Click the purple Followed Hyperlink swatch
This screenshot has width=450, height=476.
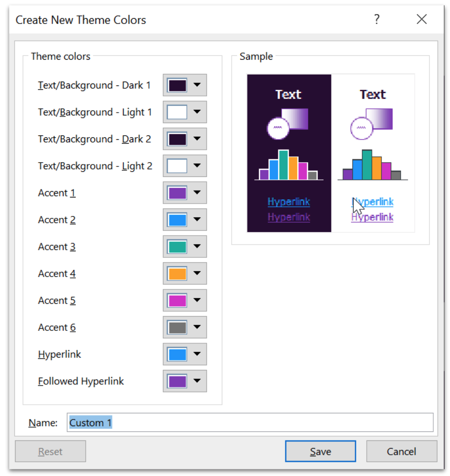(x=177, y=381)
